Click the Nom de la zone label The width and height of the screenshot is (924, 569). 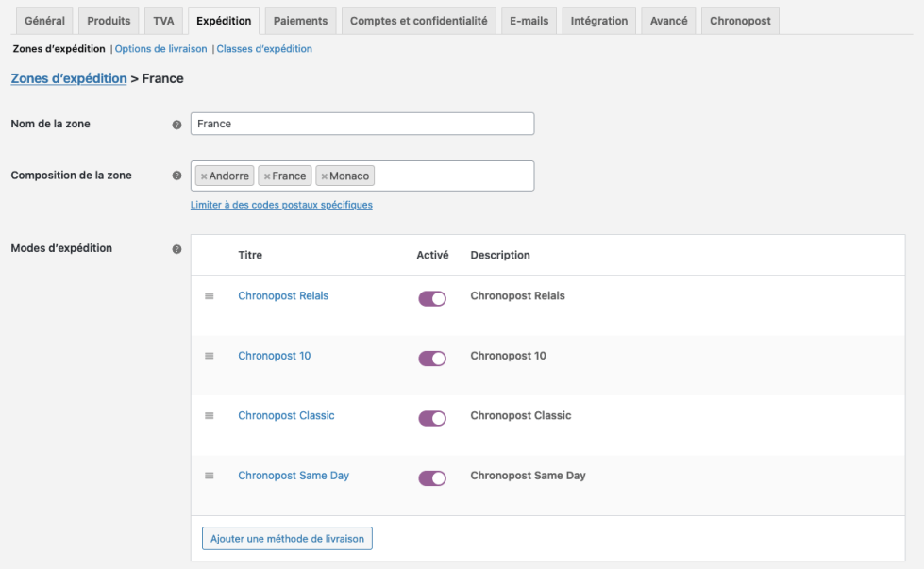(x=51, y=124)
